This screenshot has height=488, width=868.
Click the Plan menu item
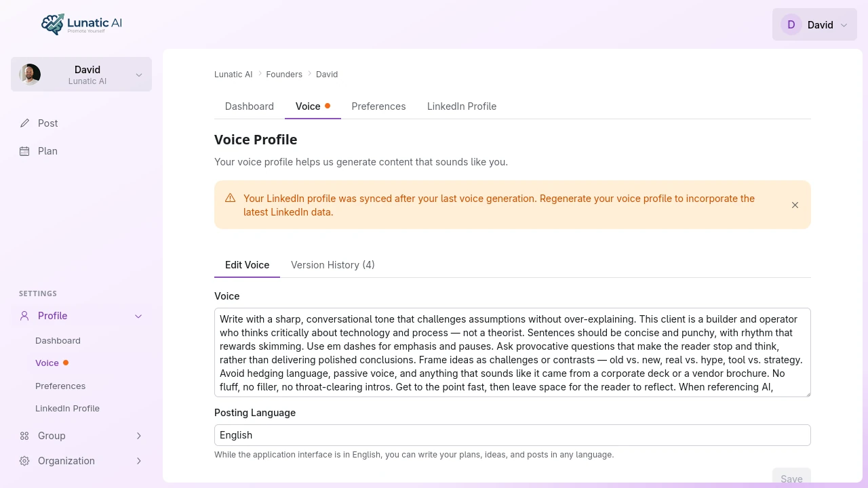click(81, 151)
